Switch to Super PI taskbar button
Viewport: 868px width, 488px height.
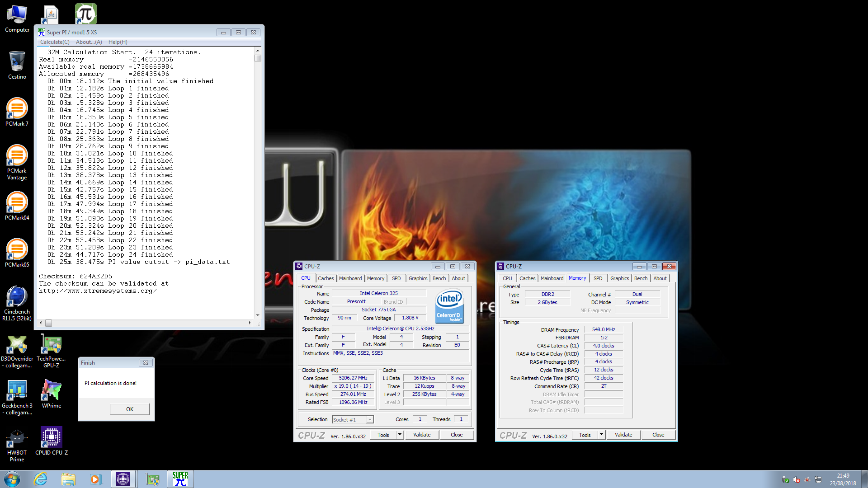180,479
